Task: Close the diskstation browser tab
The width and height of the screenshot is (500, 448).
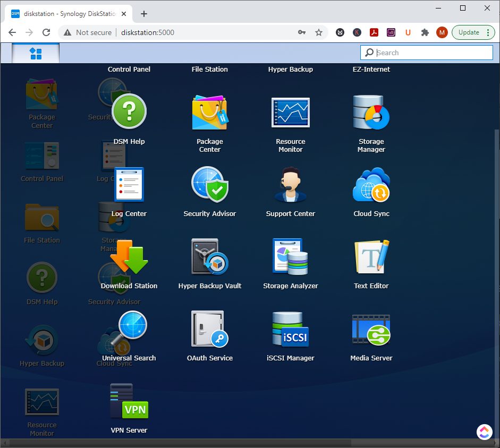Action: (124, 14)
